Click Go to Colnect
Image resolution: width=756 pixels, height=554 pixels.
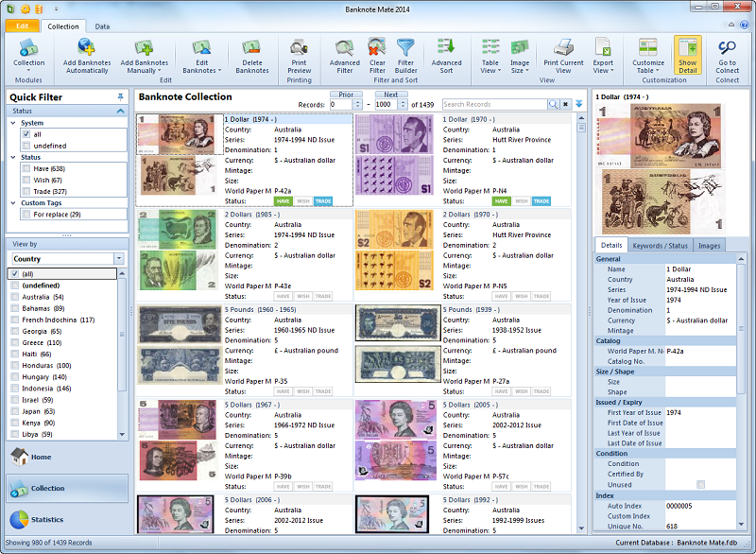click(727, 56)
